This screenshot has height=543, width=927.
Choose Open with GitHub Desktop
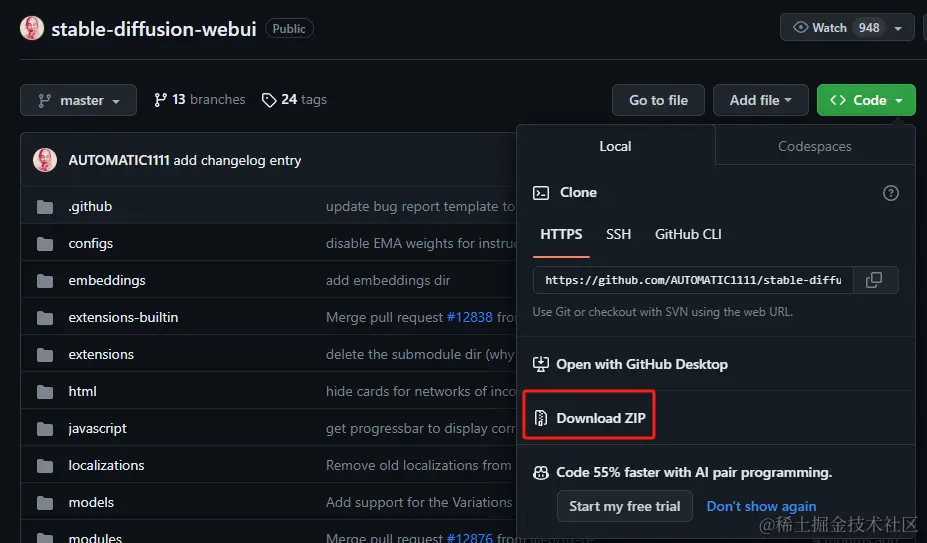tap(641, 364)
